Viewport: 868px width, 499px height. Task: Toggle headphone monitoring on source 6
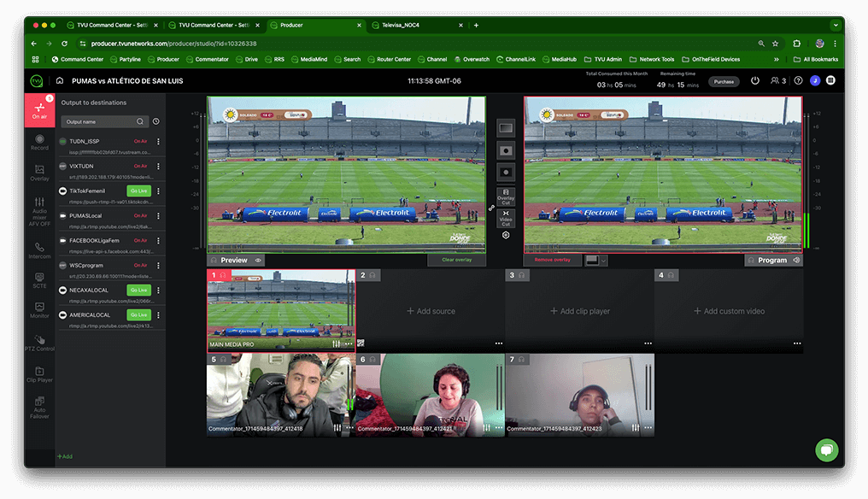click(x=372, y=360)
